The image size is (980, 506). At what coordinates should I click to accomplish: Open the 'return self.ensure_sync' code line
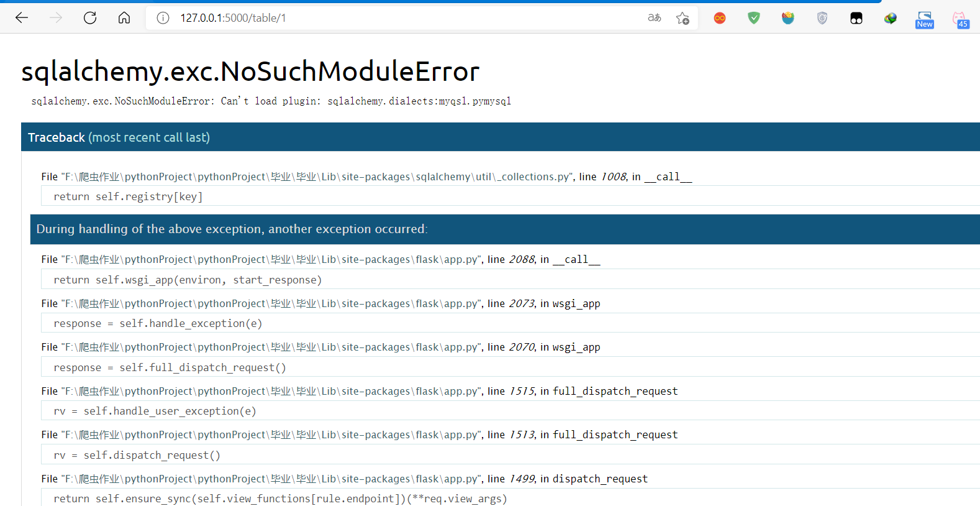tap(510, 498)
